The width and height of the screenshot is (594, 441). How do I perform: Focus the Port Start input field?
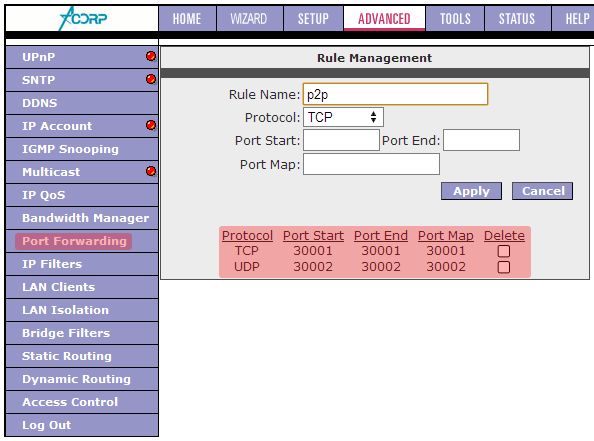coord(341,140)
